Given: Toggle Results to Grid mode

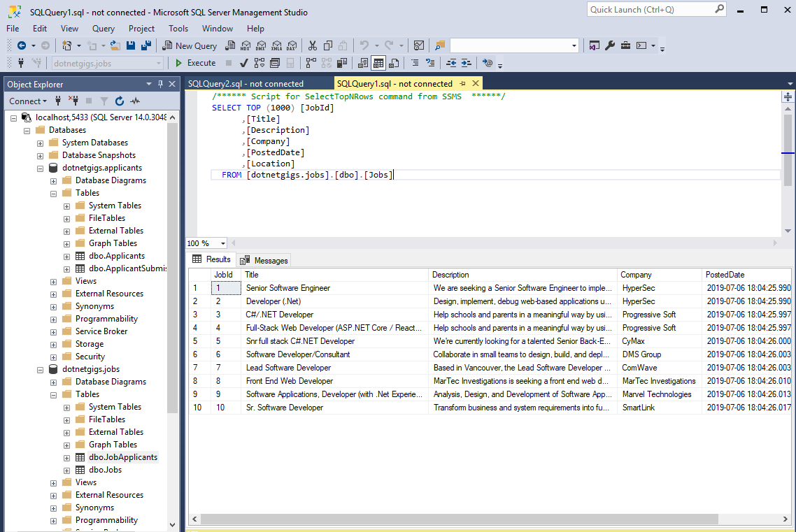Looking at the screenshot, I should pyautogui.click(x=378, y=63).
